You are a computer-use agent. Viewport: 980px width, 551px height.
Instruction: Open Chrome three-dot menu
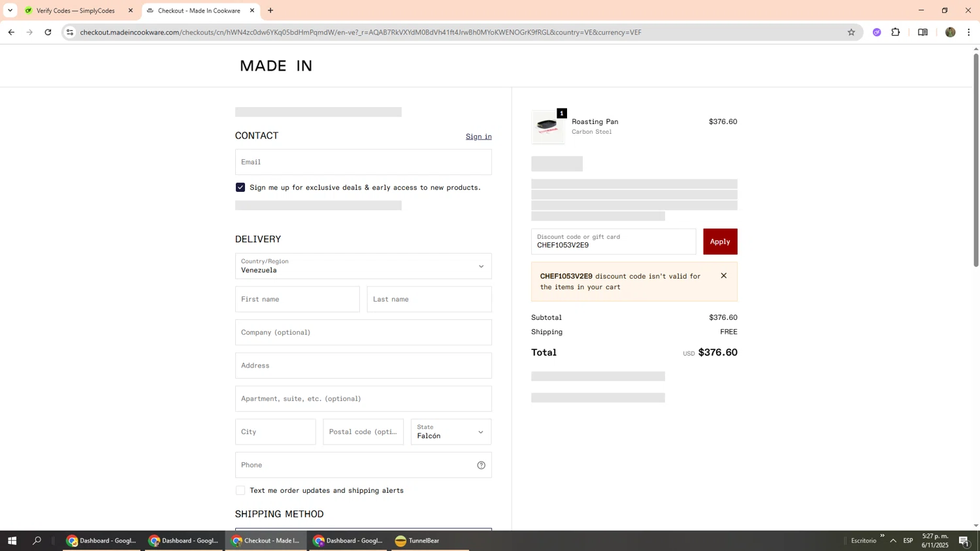coord(969,32)
